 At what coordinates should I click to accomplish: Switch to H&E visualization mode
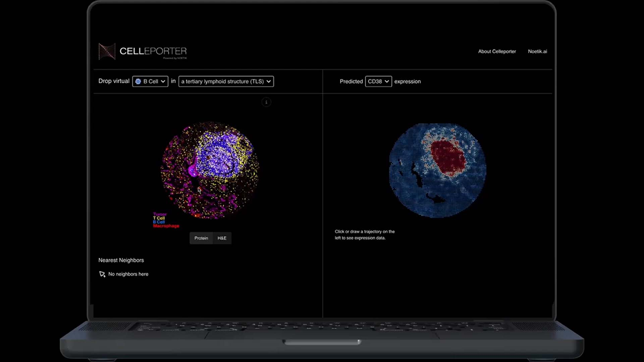222,238
